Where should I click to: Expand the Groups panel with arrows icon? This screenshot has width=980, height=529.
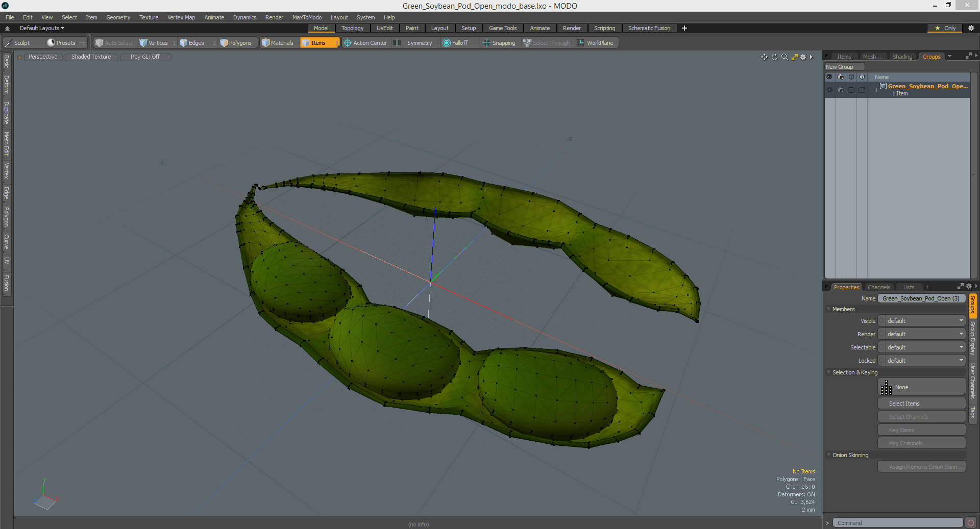point(968,56)
